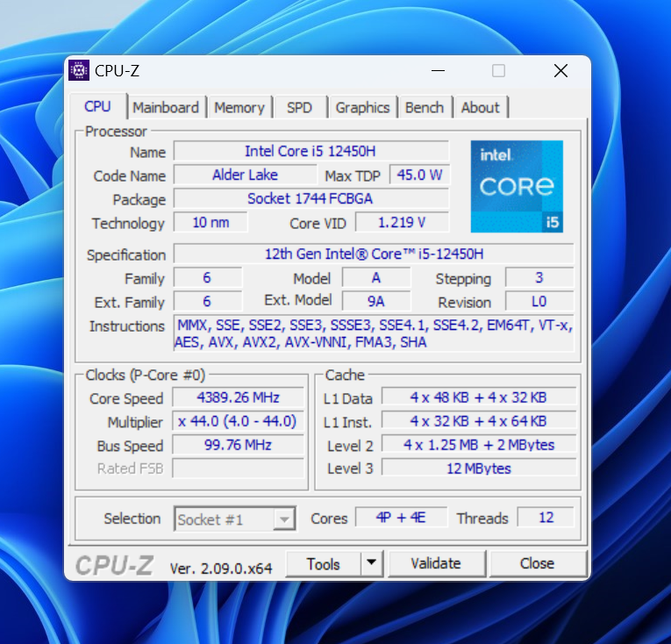Click the Instructions list starting 'MMX, SSE'
This screenshot has width=671, height=644.
point(374,333)
